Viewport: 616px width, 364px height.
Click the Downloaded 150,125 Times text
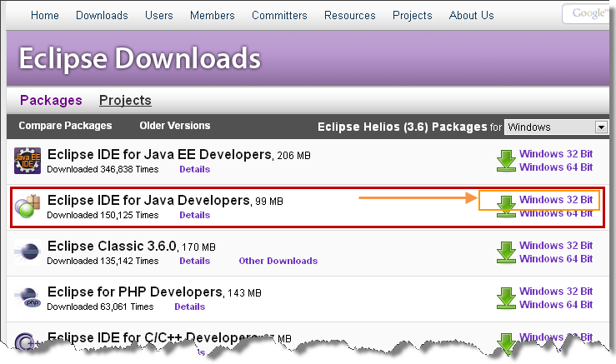103,215
